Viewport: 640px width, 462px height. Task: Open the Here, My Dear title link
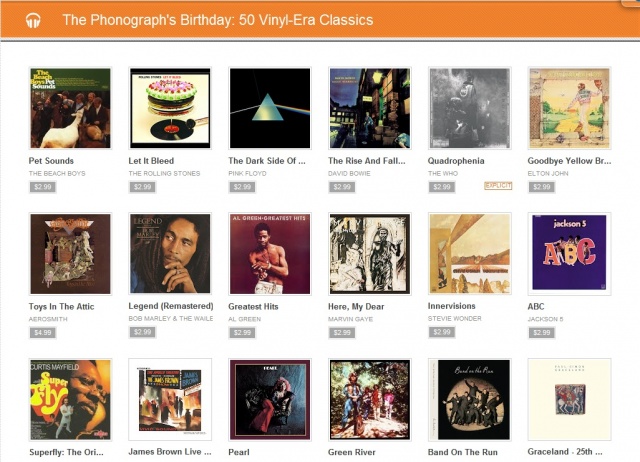pyautogui.click(x=356, y=307)
